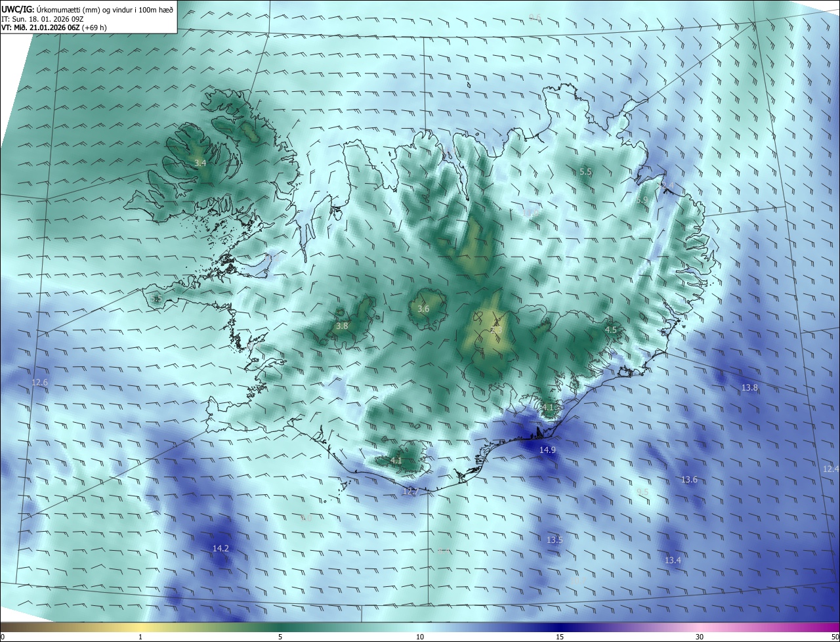Click the 4.5 value label on the map
Viewport: 840px width, 642px height.
pyautogui.click(x=611, y=330)
